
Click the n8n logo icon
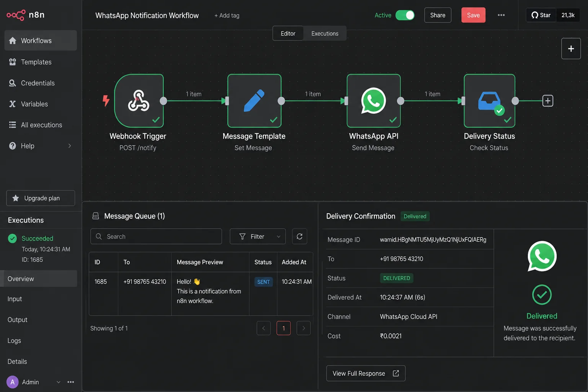pyautogui.click(x=16, y=15)
